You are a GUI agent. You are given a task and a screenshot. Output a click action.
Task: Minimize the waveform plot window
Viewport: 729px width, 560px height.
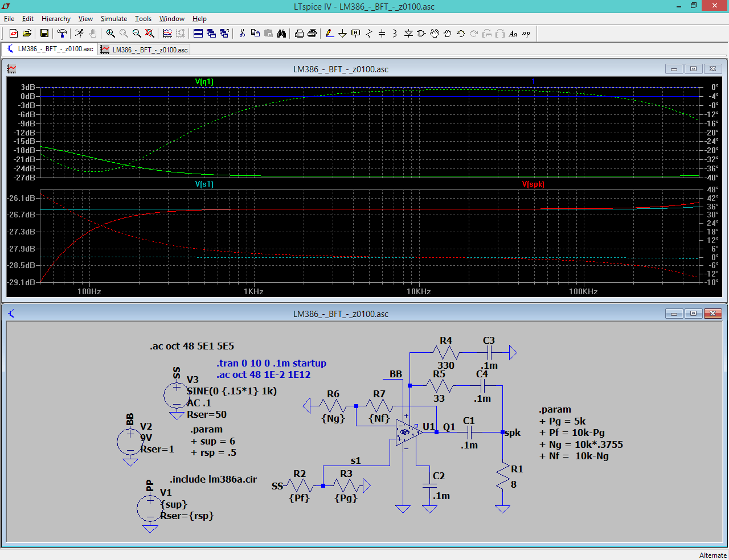point(674,69)
